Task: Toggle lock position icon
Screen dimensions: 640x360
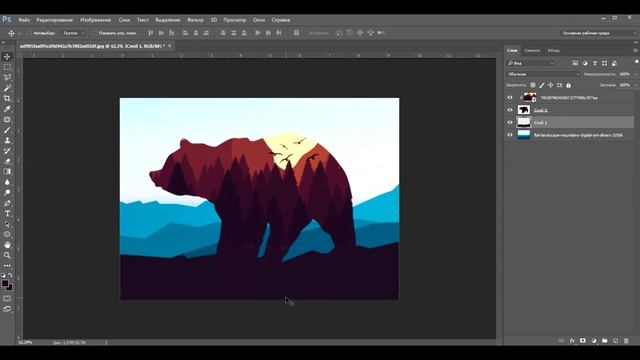Action: [551, 85]
